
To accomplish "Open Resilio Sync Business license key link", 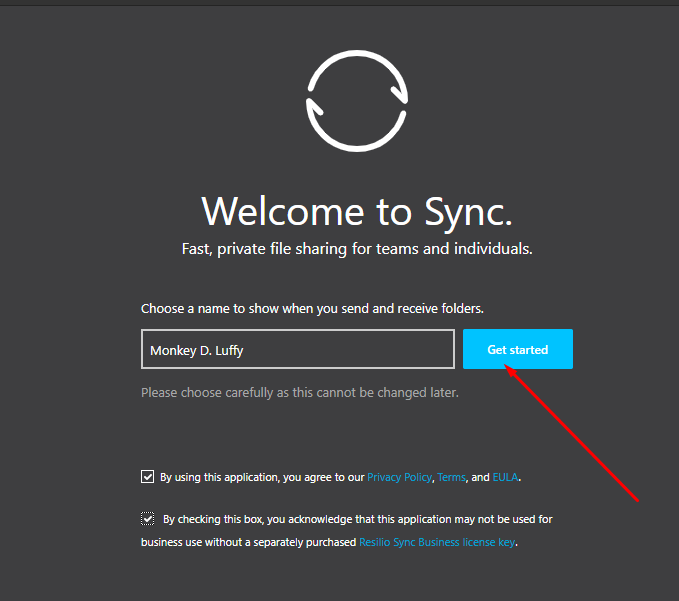I will [437, 542].
